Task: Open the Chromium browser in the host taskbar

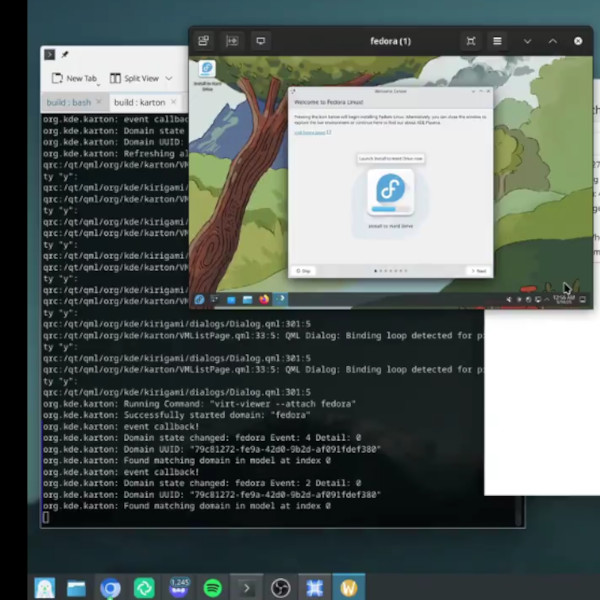Action: (110, 588)
